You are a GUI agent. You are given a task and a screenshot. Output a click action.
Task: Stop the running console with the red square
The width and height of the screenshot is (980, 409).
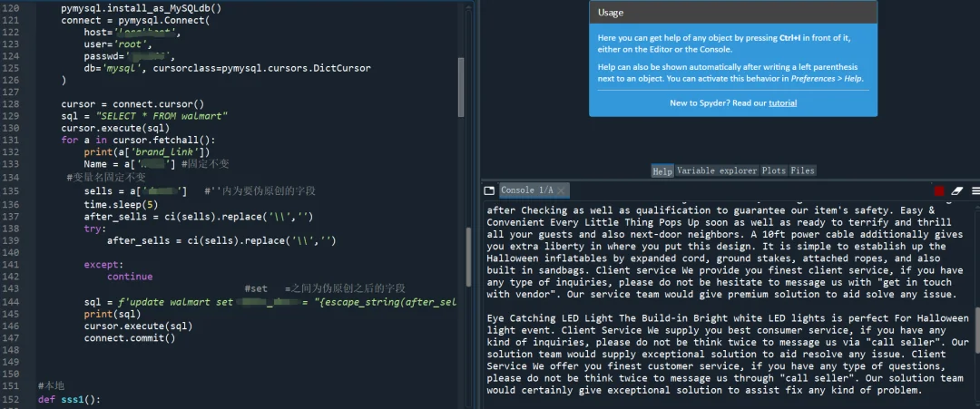point(939,191)
